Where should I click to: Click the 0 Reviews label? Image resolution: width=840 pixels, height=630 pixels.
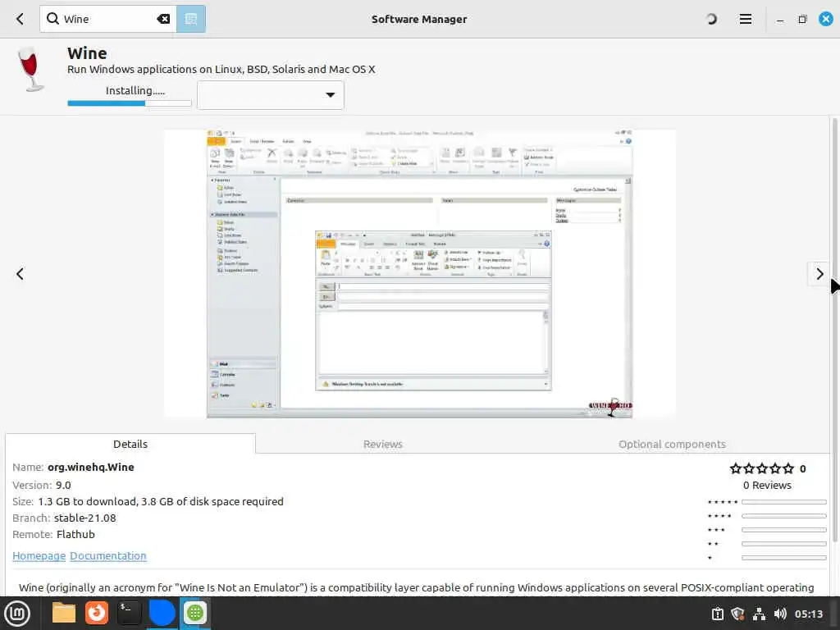click(x=767, y=486)
